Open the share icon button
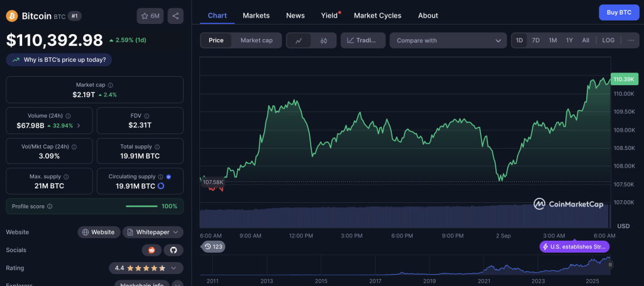The height and width of the screenshot is (286, 644). [175, 16]
